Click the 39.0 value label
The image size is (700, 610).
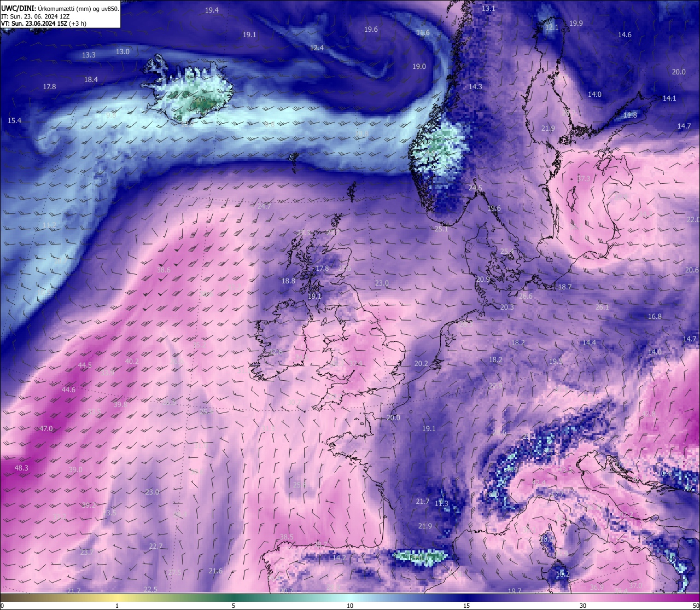point(75,470)
